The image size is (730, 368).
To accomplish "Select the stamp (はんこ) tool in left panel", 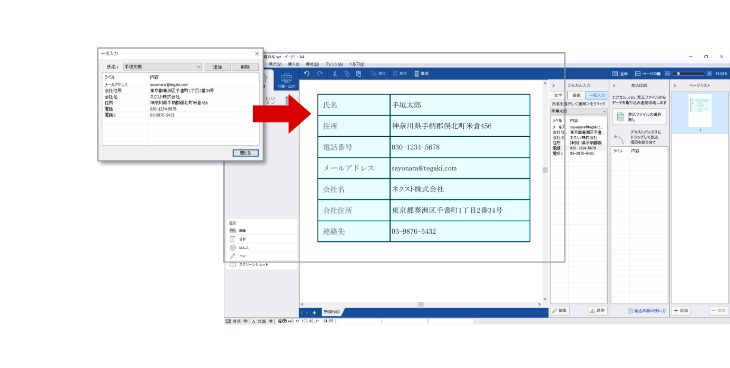I will coord(261,247).
